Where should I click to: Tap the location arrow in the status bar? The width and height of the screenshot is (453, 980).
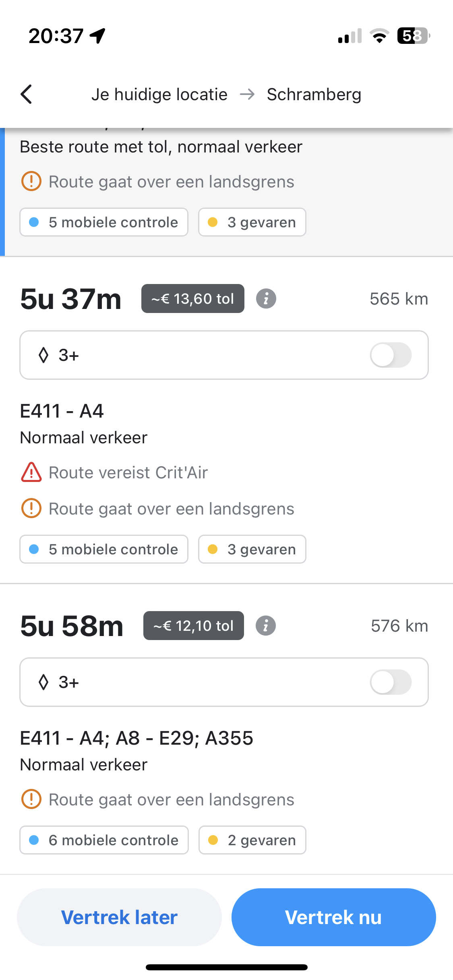[98, 36]
